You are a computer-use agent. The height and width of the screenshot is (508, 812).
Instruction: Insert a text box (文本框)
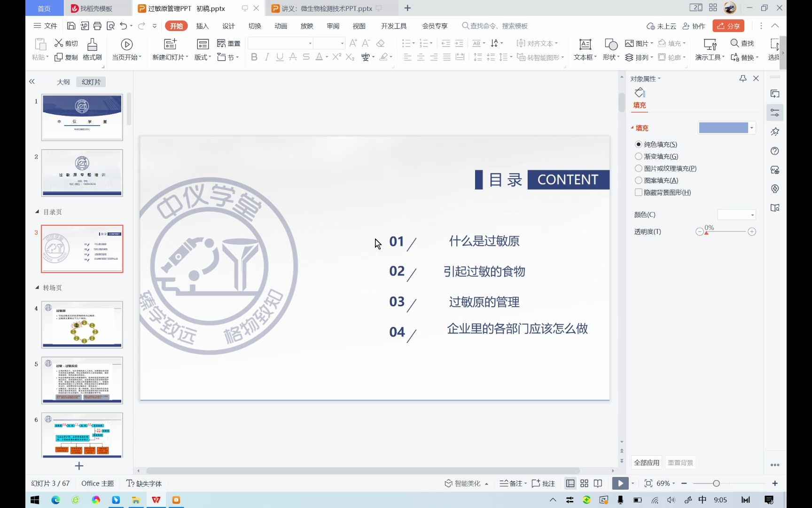(585, 49)
